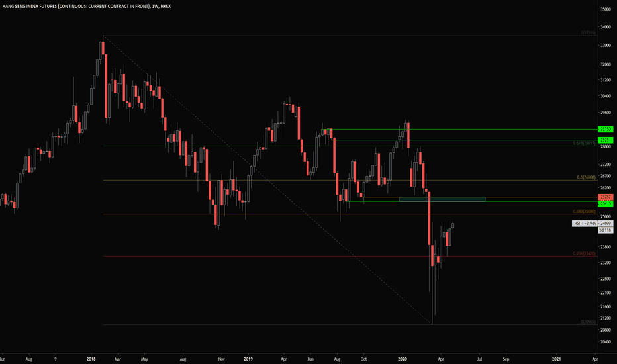The width and height of the screenshot is (617, 364).
Task: Click the 2019 label on the time axis
Action: pyautogui.click(x=248, y=359)
